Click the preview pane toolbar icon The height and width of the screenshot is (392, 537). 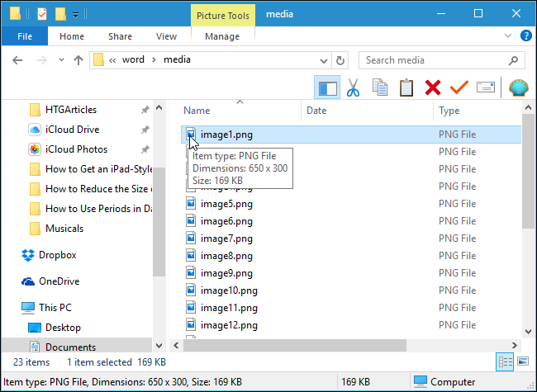pyautogui.click(x=327, y=87)
